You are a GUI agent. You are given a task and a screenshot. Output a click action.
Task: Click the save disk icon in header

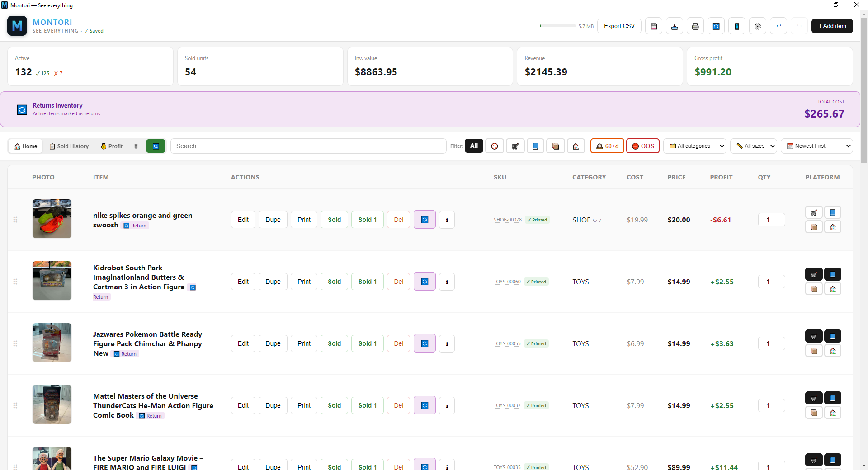(x=654, y=26)
